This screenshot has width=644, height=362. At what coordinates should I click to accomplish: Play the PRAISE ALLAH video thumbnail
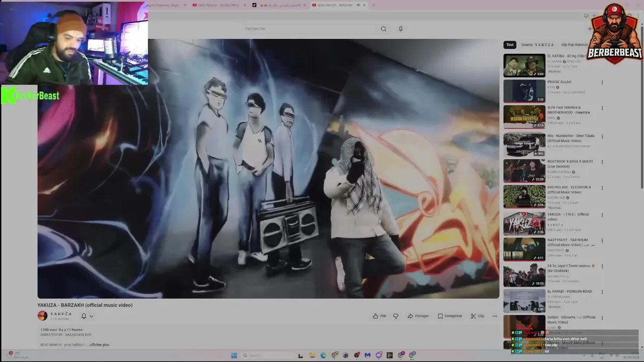tap(524, 91)
